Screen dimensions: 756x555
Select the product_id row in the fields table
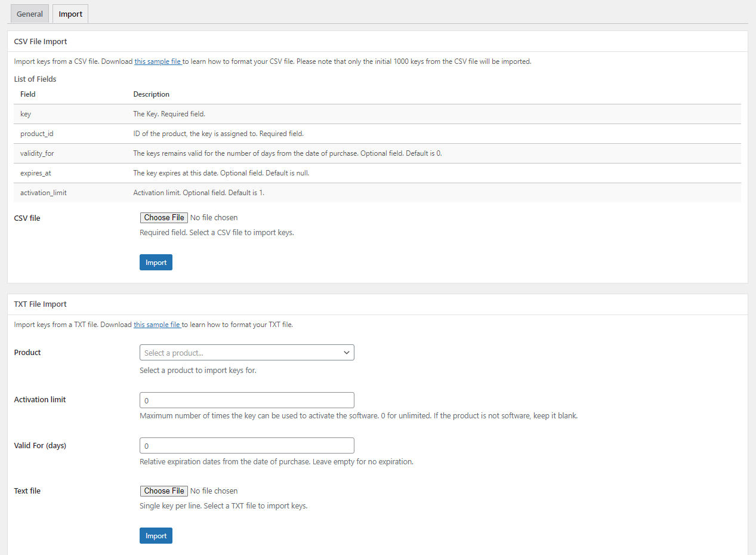377,134
